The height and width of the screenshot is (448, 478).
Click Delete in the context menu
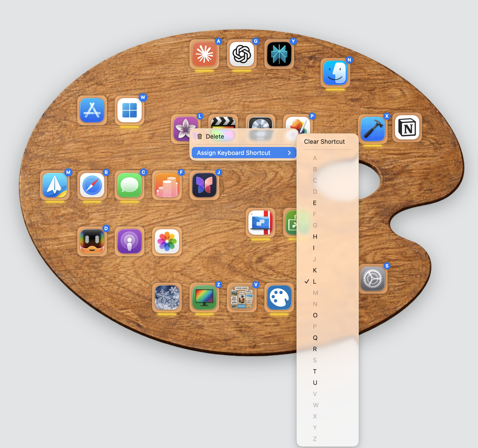[215, 136]
